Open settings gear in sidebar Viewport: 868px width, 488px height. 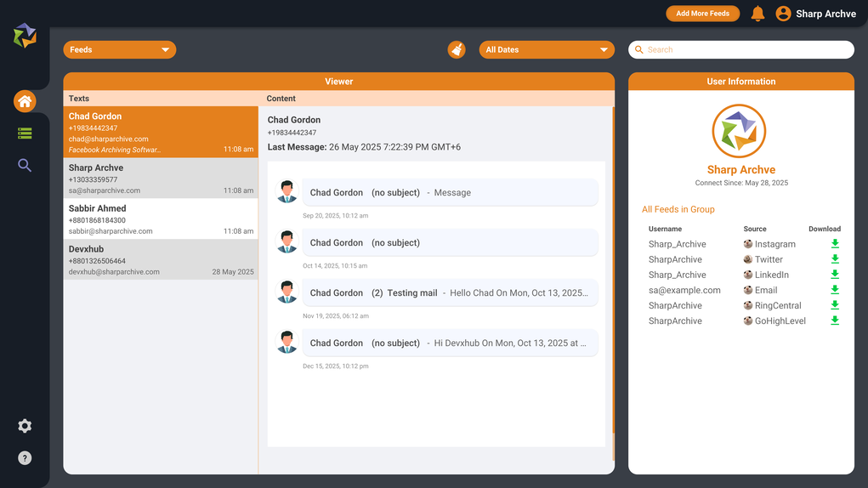coord(25,426)
